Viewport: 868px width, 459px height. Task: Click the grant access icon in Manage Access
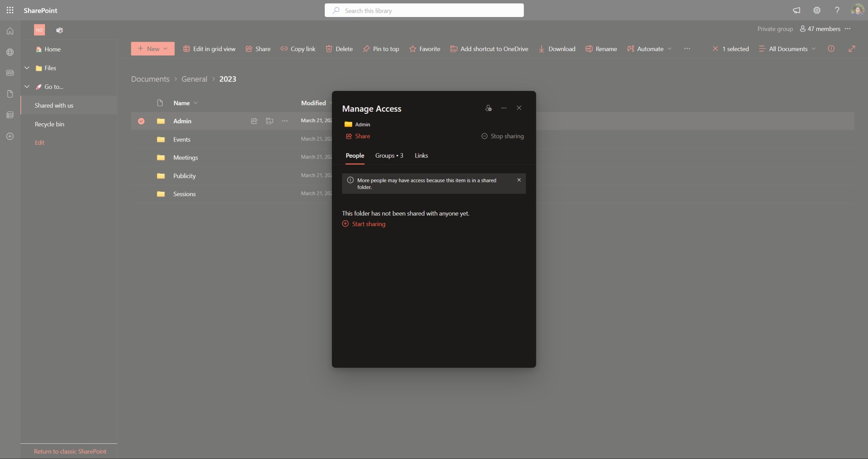488,108
